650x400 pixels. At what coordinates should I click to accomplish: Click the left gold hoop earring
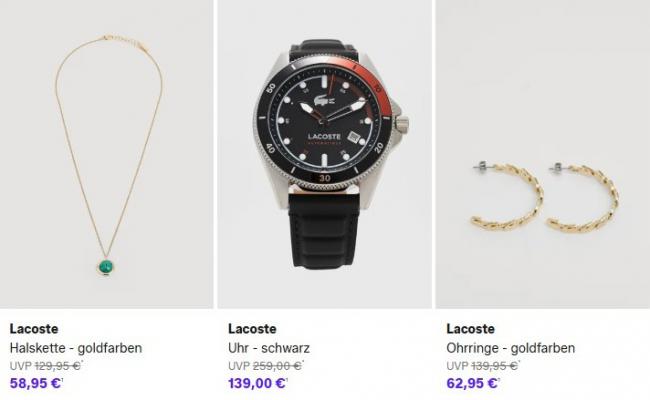pos(507,196)
